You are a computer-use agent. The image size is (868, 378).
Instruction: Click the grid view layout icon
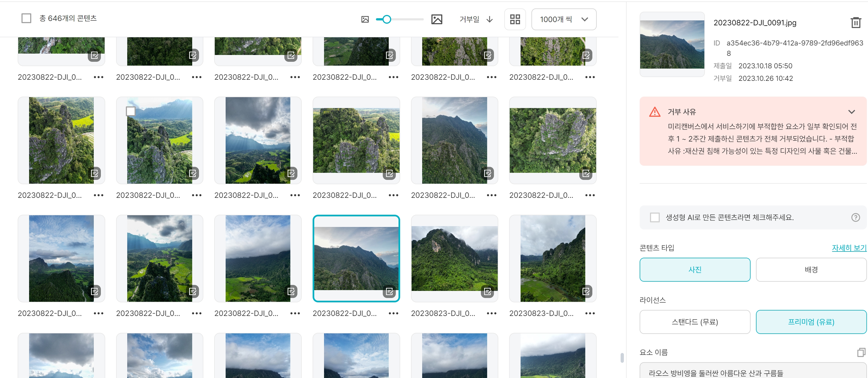[x=515, y=19]
